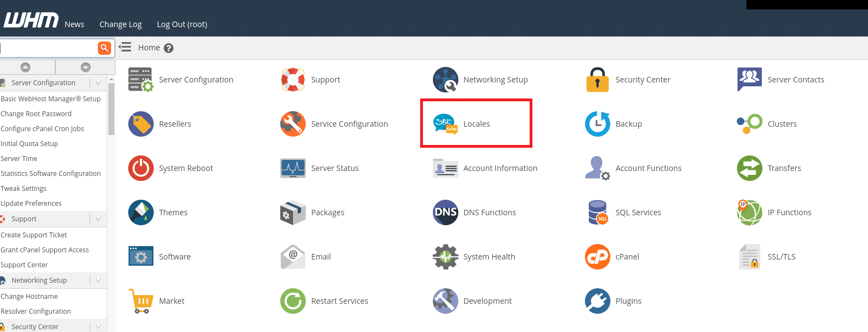Open the cPanel orange logo icon

pos(597,257)
